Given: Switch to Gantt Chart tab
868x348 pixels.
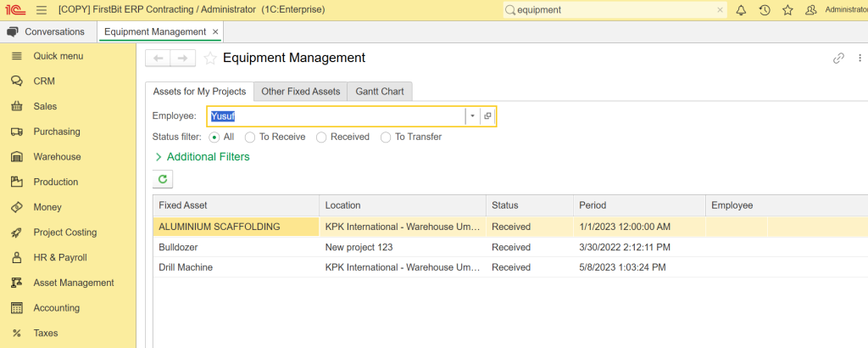Looking at the screenshot, I should pyautogui.click(x=380, y=92).
